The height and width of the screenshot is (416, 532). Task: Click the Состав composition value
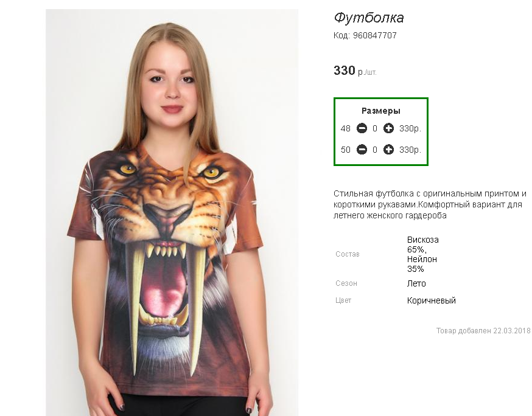[423, 254]
